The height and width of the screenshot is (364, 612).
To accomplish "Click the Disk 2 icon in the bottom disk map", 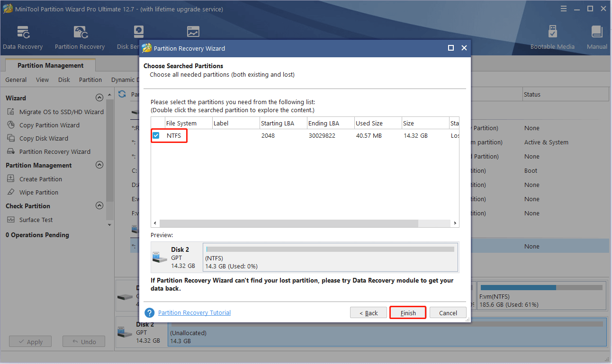I will 125,332.
